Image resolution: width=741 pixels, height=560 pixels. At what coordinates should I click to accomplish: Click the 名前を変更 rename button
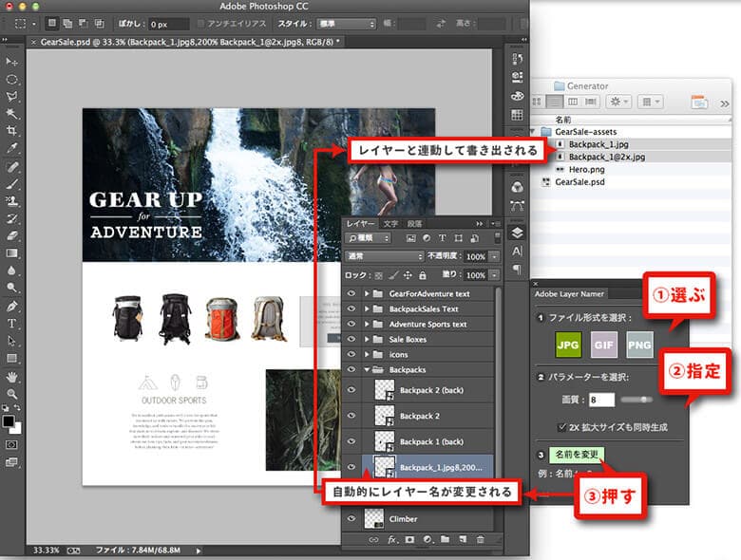pyautogui.click(x=577, y=455)
